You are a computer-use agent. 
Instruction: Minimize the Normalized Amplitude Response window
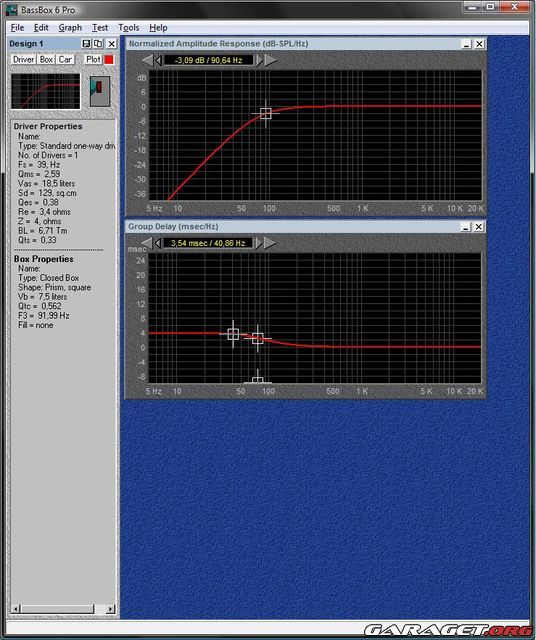click(466, 44)
